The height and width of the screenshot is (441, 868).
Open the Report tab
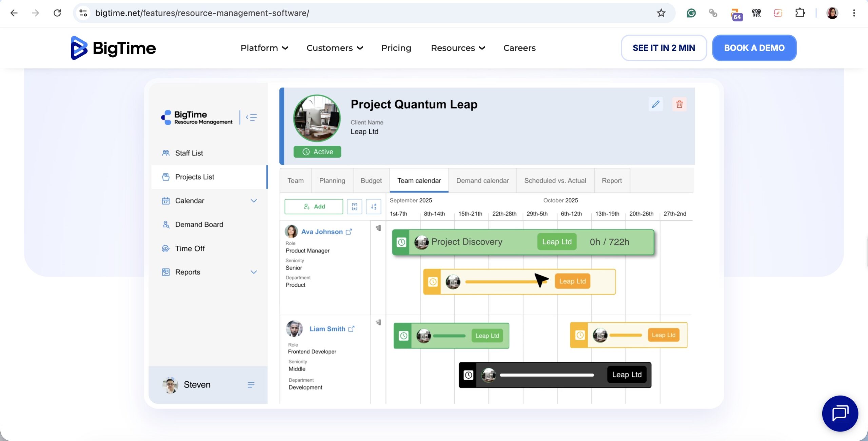[612, 181]
